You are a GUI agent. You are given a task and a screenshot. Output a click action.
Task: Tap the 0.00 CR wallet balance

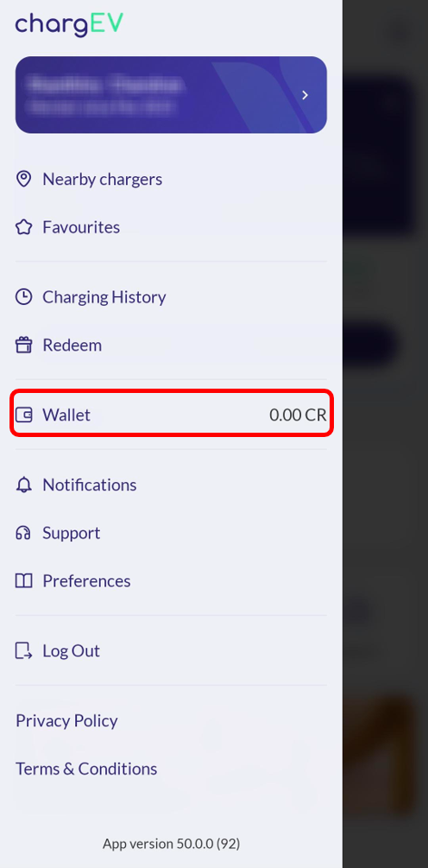click(x=298, y=415)
